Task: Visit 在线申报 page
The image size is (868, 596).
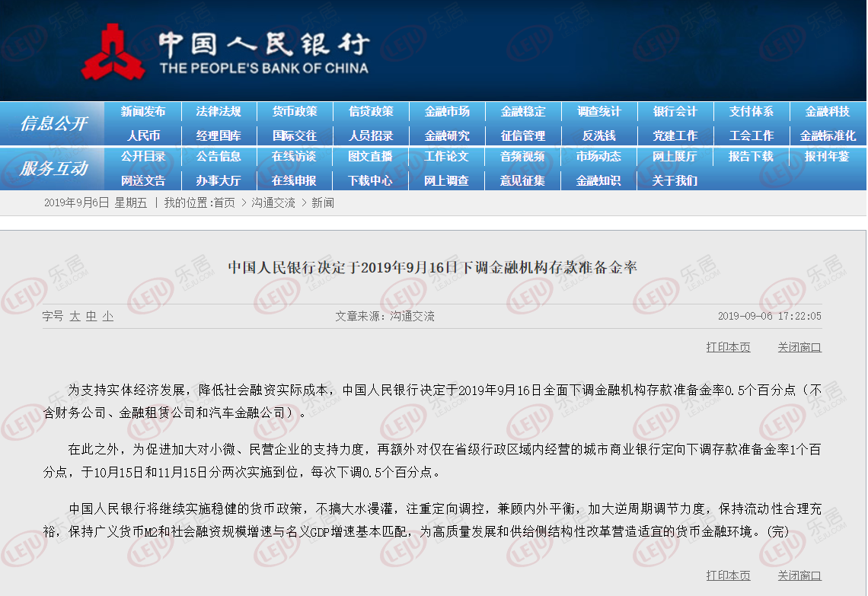Action: click(294, 180)
